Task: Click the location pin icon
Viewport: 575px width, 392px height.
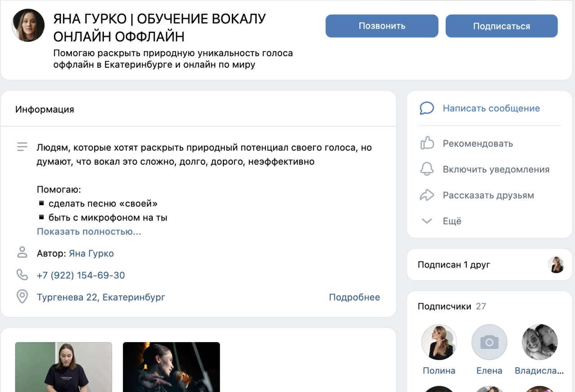Action: (22, 297)
